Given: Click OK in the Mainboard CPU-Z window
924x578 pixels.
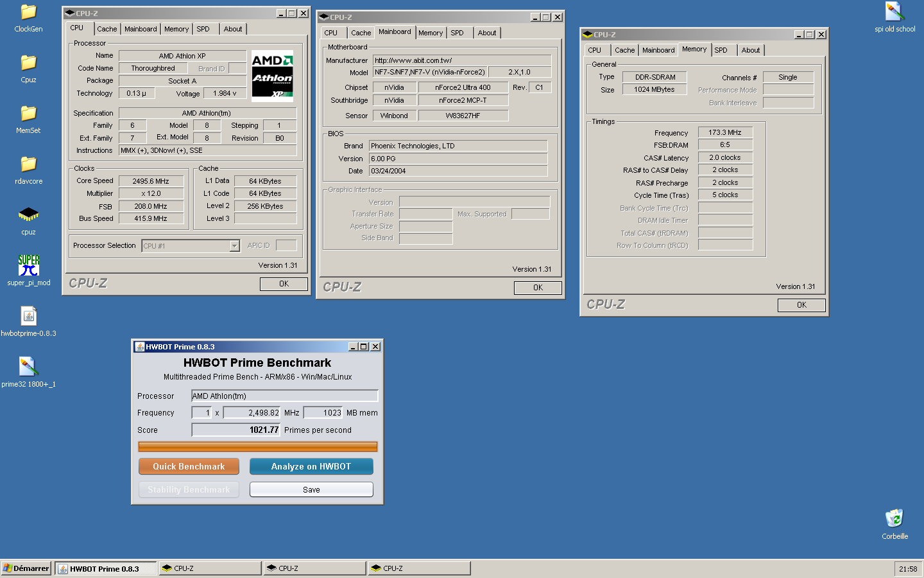Looking at the screenshot, I should point(538,288).
